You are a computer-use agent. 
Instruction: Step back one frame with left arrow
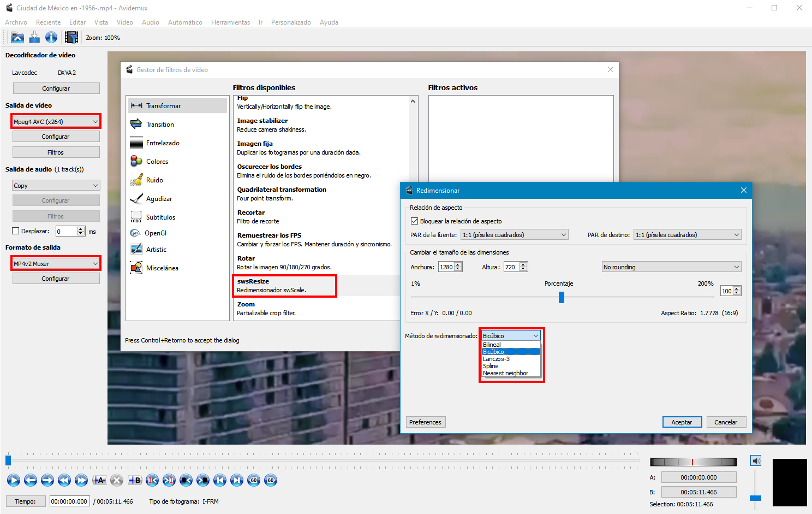(x=31, y=480)
